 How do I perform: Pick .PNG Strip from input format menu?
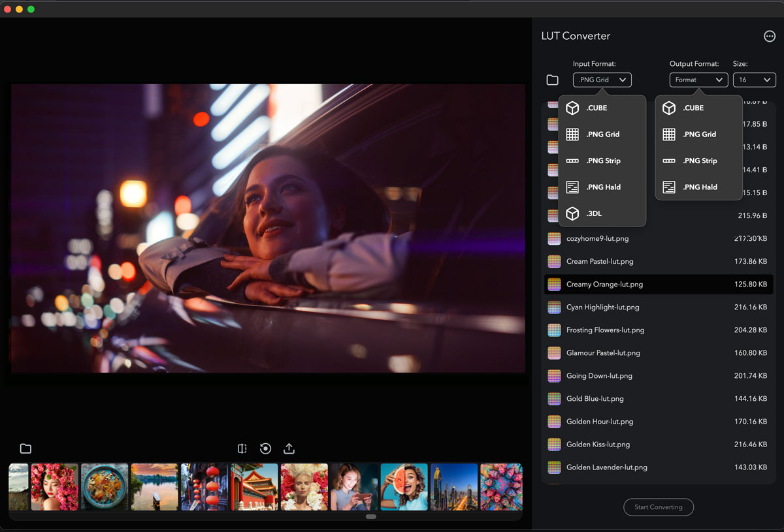602,161
